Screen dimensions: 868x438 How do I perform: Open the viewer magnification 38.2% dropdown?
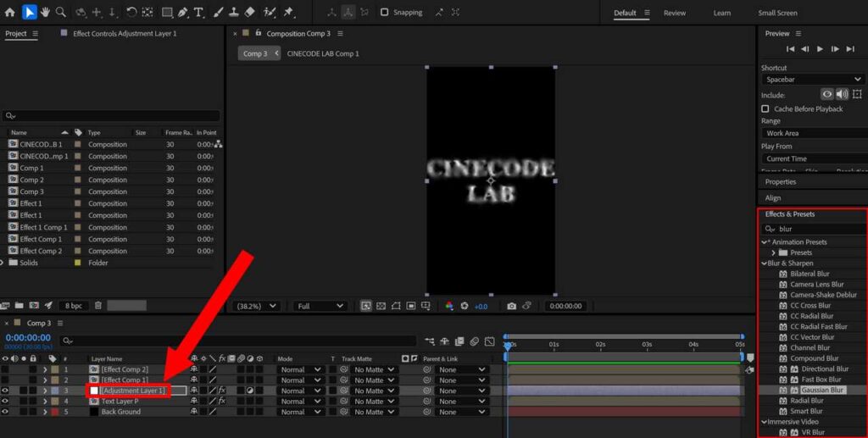[257, 306]
